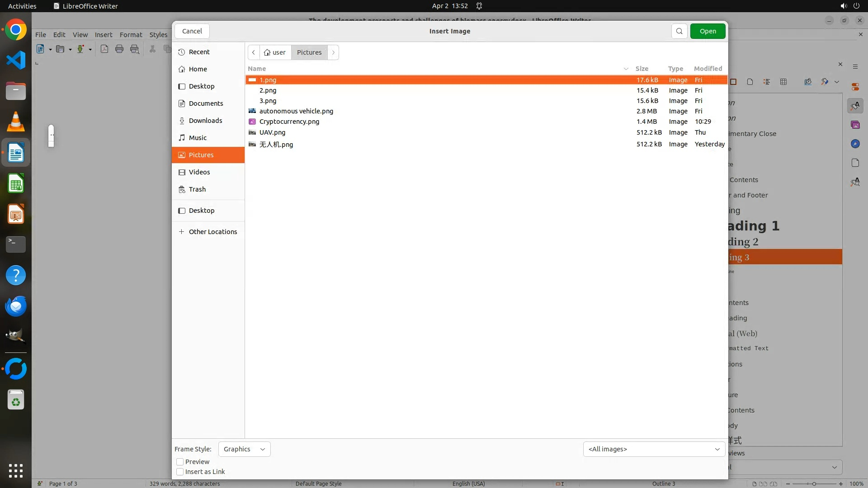Select Downloads in the places sidebar
Image resolution: width=868 pixels, height=488 pixels.
205,121
